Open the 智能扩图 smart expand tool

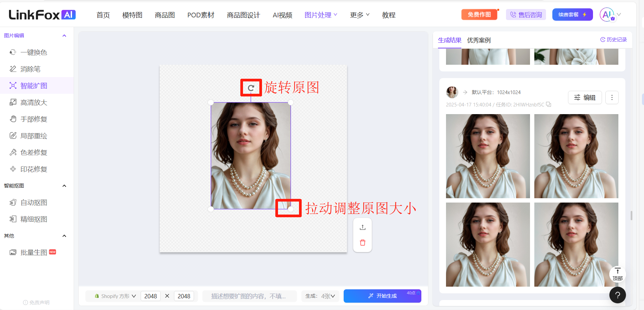click(33, 86)
